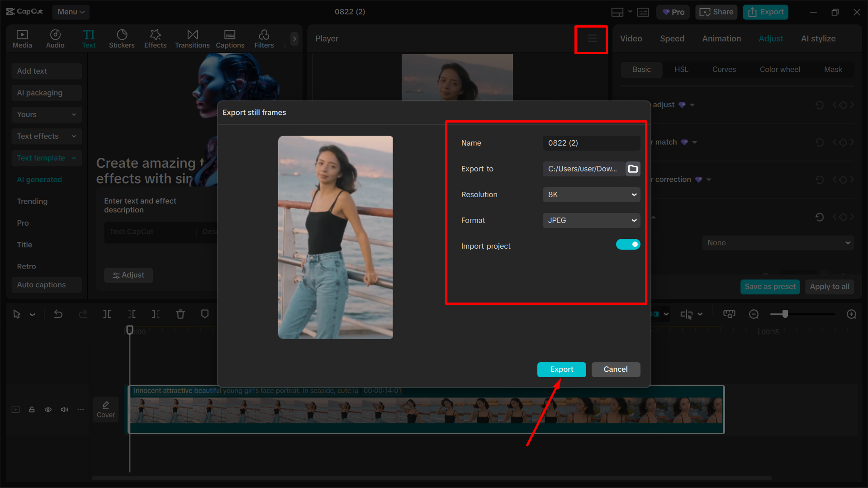Click the Delete left split icon
The width and height of the screenshot is (868, 488).
coord(132,314)
